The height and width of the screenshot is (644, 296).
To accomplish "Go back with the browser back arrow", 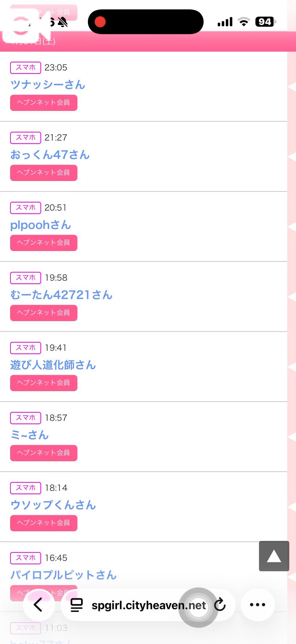I will click(38, 605).
